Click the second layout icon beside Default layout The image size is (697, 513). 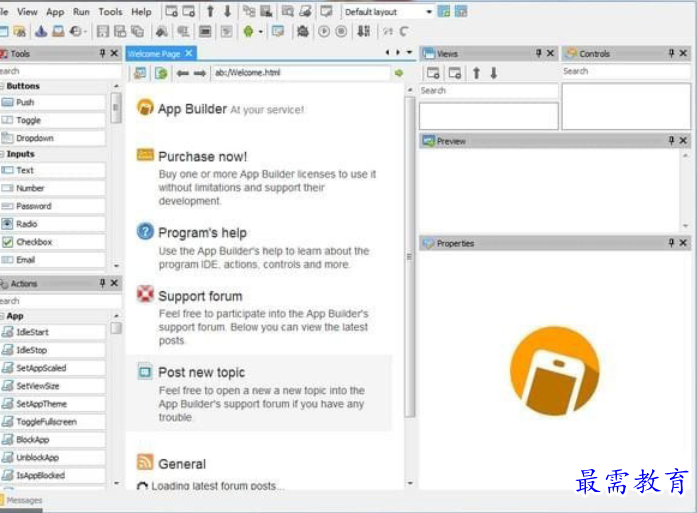(461, 12)
